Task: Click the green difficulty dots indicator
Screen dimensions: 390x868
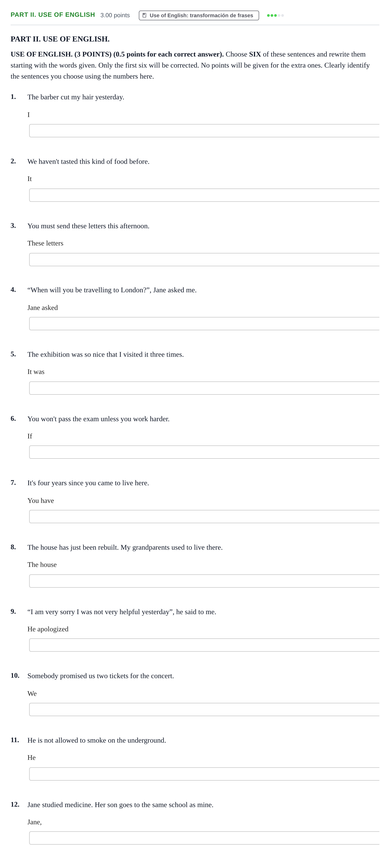Action: [x=275, y=15]
